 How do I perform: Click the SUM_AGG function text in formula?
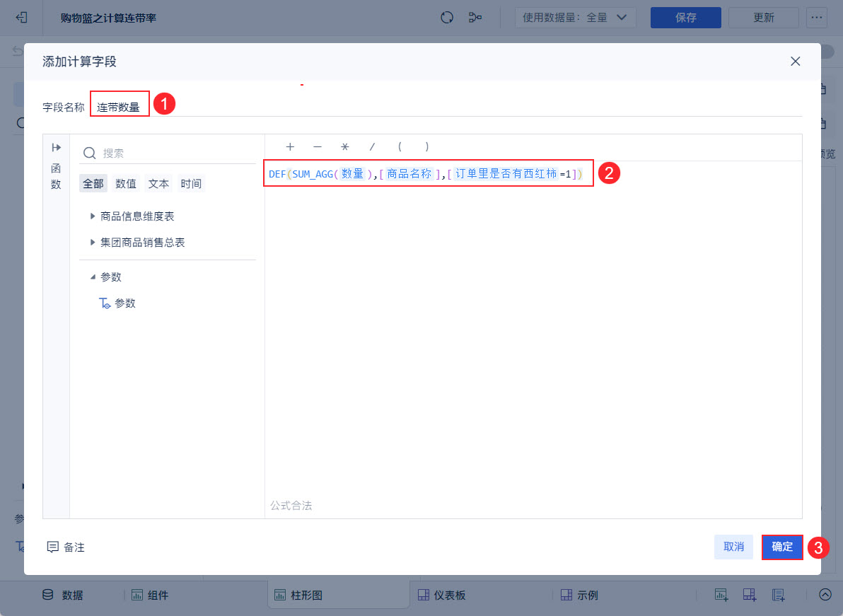coord(313,174)
